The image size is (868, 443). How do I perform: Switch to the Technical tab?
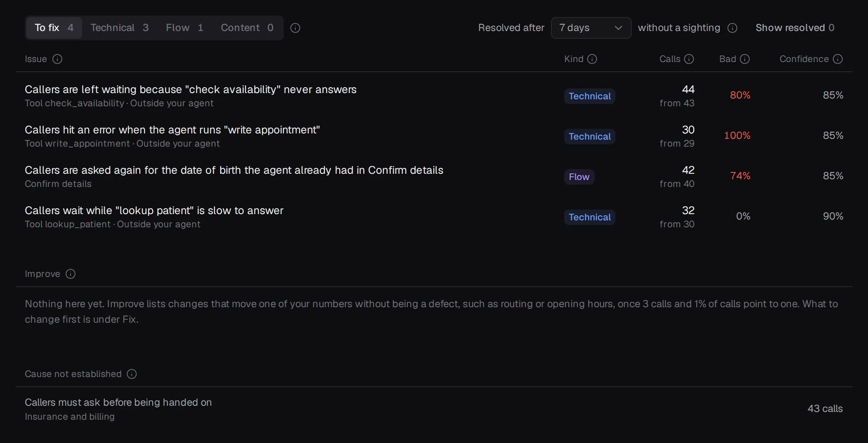pos(119,28)
